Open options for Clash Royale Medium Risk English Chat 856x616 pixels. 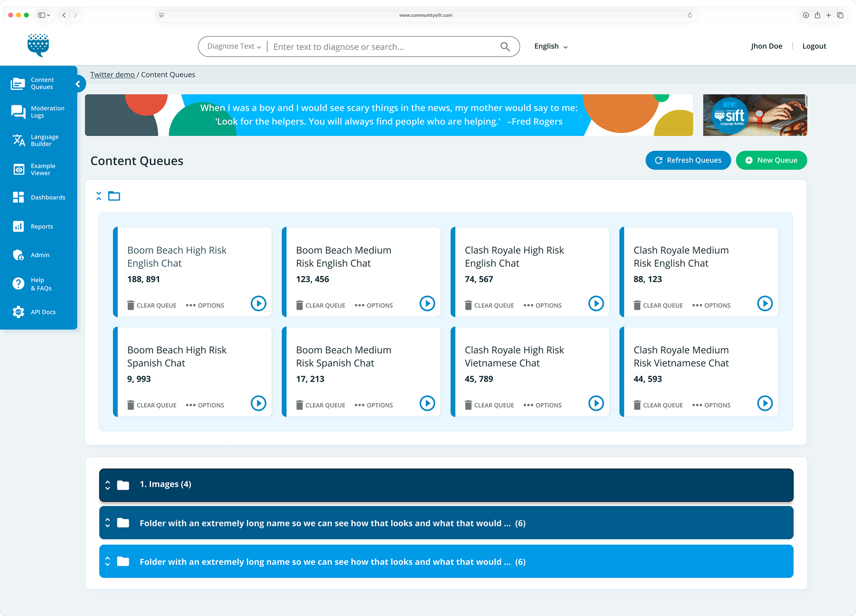(x=711, y=305)
